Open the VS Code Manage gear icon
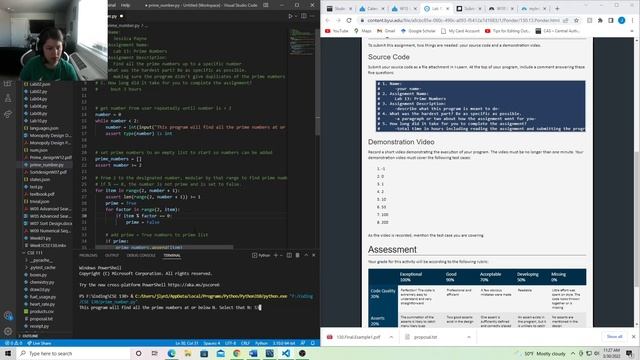640x360 pixels. click(8, 331)
